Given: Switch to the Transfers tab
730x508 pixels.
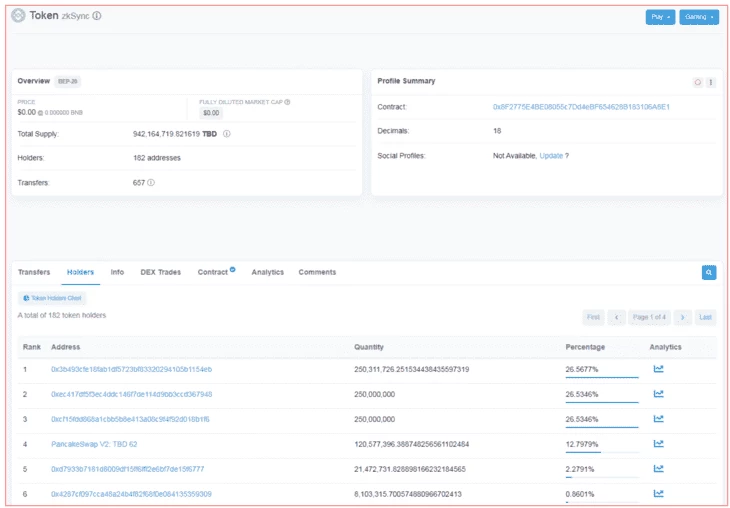Looking at the screenshot, I should [x=34, y=272].
